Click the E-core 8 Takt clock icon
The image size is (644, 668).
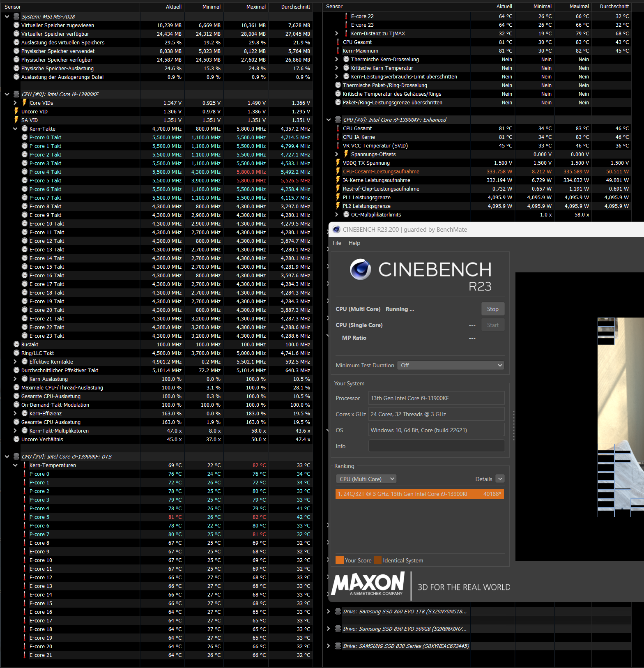coord(25,206)
